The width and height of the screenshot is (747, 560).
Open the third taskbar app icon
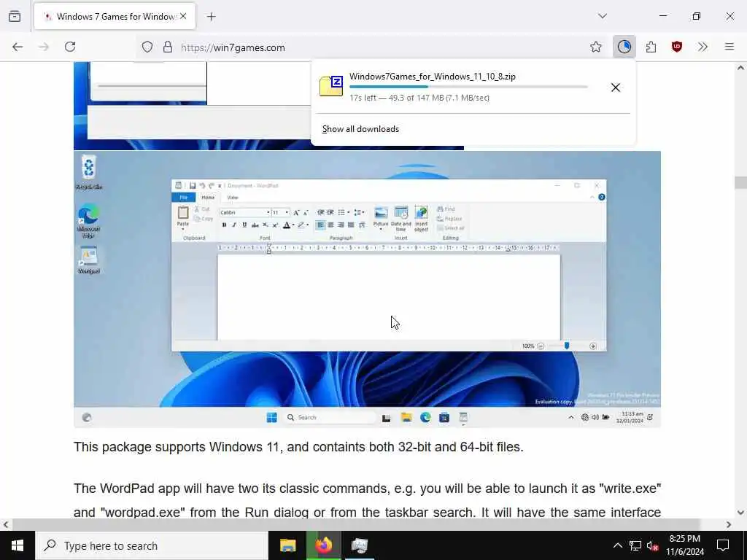pos(360,545)
